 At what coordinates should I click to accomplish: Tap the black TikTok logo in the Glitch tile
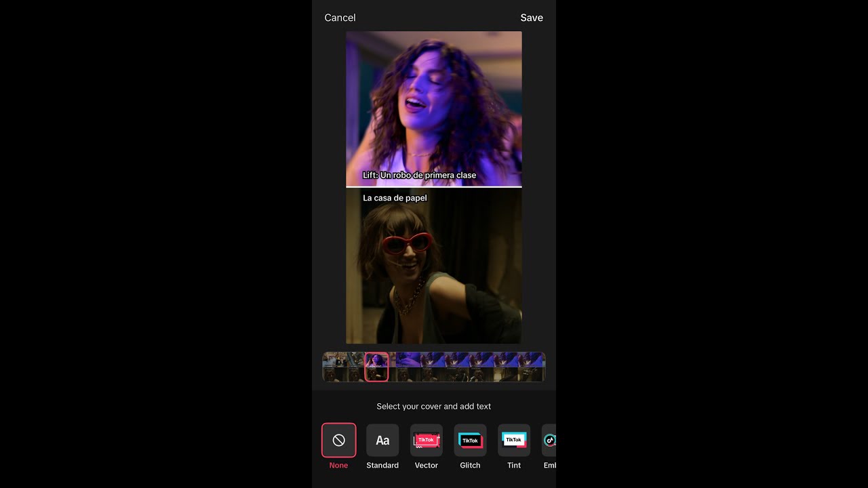470,440
